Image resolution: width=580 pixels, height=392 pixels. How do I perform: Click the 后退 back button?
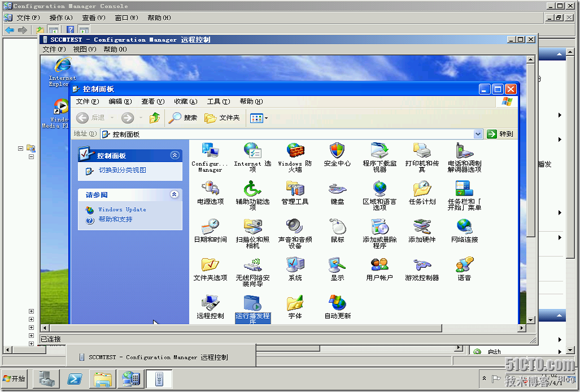tap(91, 118)
